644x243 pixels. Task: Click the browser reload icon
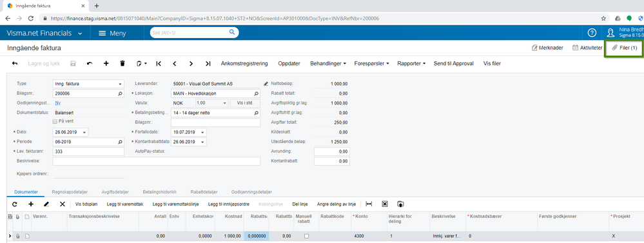[30, 18]
